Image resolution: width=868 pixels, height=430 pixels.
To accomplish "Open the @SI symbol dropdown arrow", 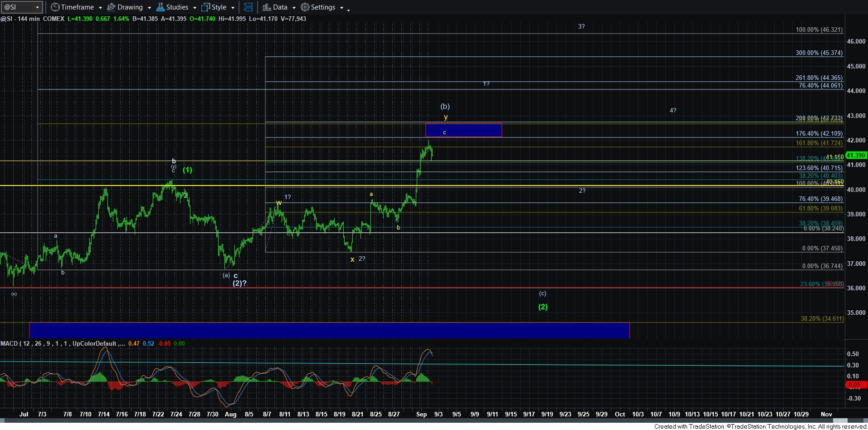I will [38, 7].
